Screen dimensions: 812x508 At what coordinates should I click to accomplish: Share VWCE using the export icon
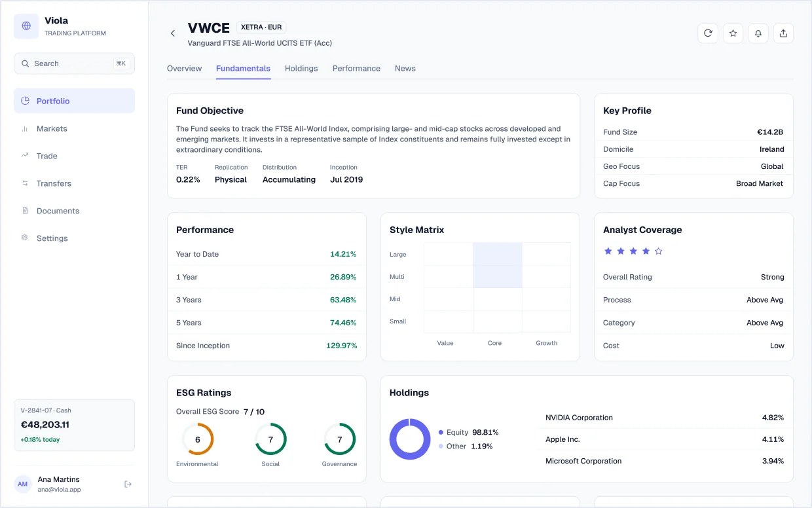pyautogui.click(x=783, y=33)
